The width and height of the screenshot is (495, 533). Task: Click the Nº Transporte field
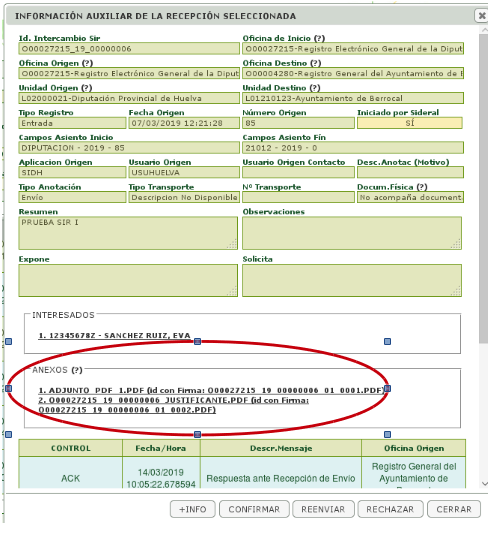point(298,197)
